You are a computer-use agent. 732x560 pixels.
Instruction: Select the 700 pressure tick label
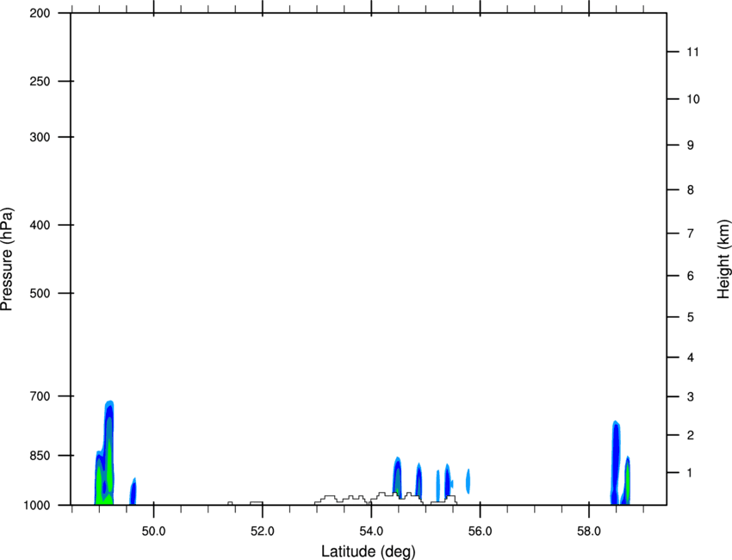point(40,395)
